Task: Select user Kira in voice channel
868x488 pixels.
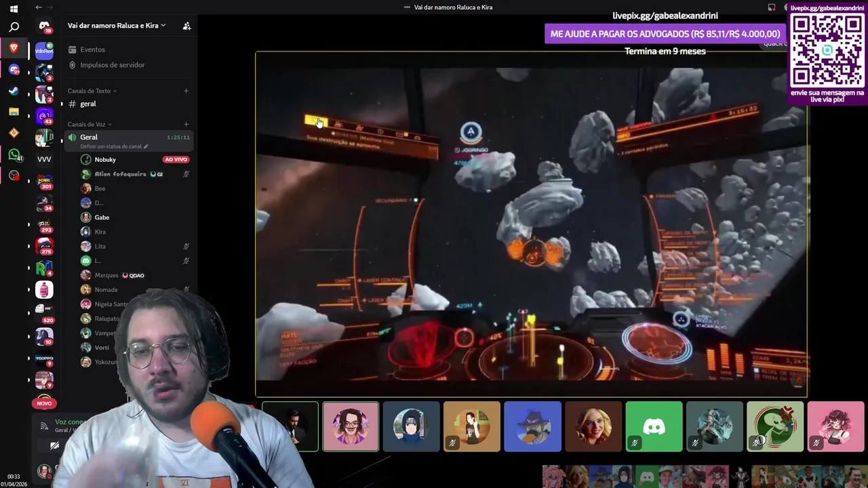Action: pyautogui.click(x=100, y=232)
